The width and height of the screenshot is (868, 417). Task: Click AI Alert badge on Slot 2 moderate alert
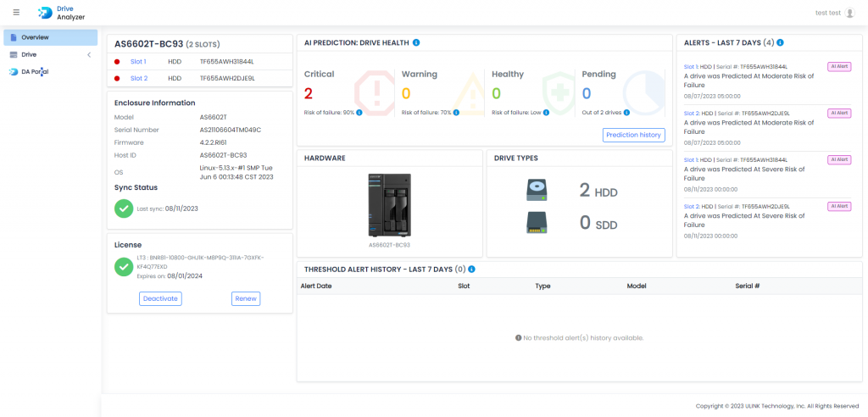coord(839,113)
